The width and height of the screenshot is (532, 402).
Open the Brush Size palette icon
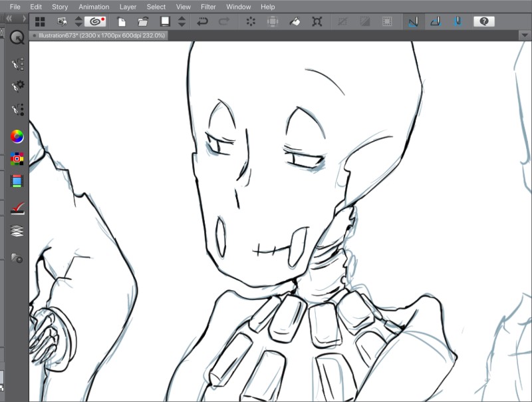[x=17, y=109]
